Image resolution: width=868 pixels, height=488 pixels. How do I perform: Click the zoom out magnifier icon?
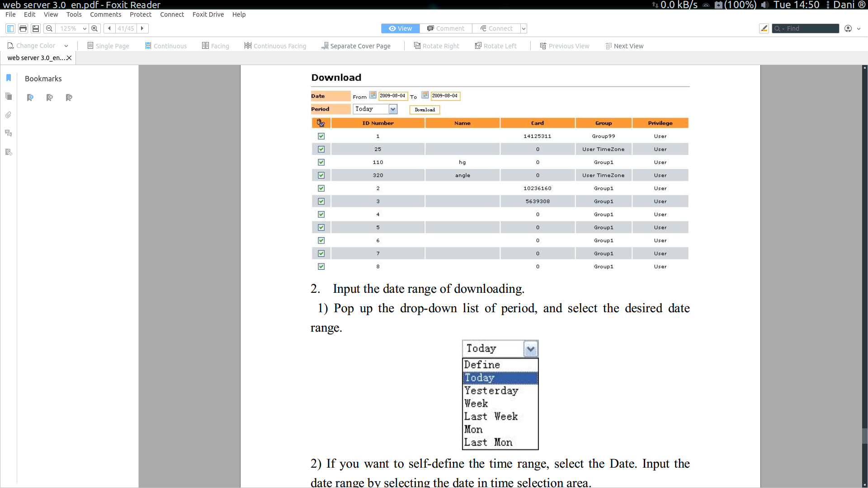point(49,28)
